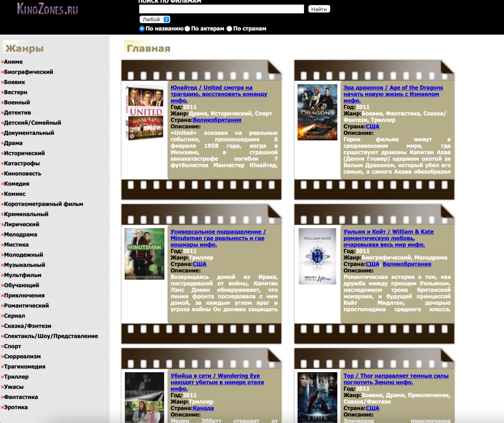The image size is (504, 423).
Task: Choose the Комикс genre link
Action: [15, 194]
